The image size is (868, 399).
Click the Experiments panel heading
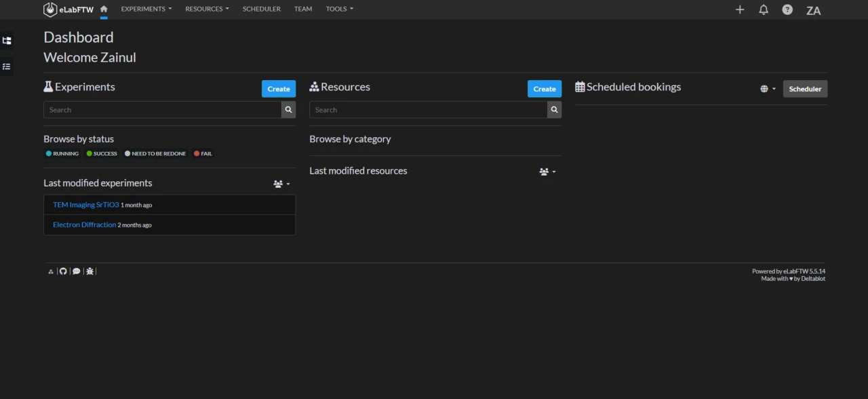[x=79, y=87]
